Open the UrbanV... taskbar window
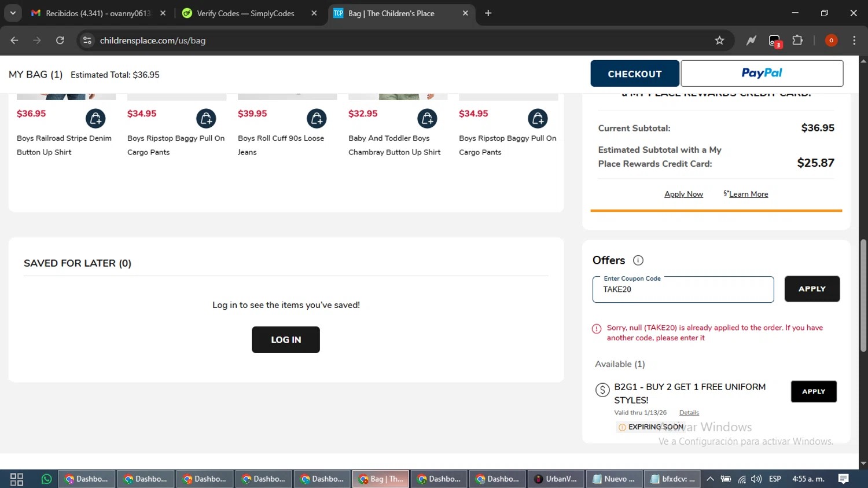Image resolution: width=868 pixels, height=488 pixels. point(556,479)
